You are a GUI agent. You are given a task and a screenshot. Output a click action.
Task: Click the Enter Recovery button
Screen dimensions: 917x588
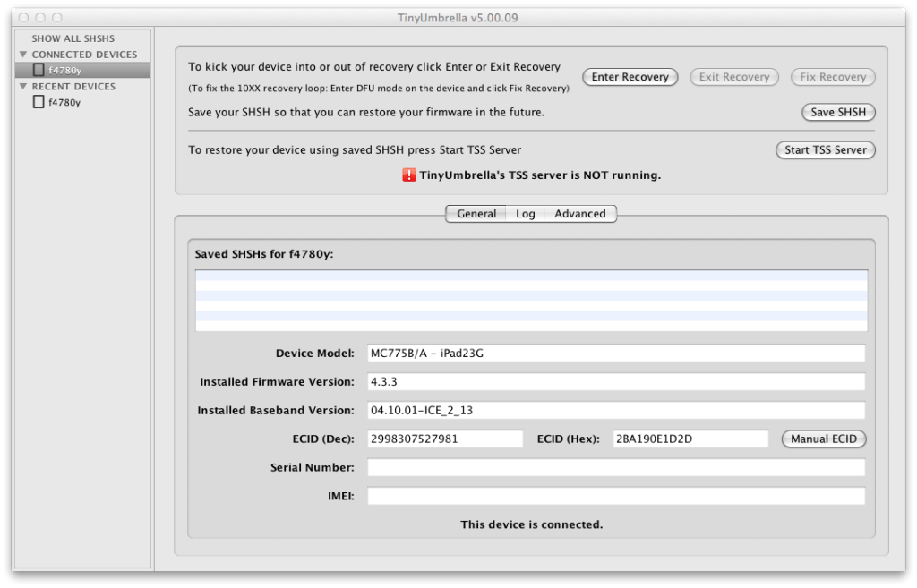[x=630, y=77]
